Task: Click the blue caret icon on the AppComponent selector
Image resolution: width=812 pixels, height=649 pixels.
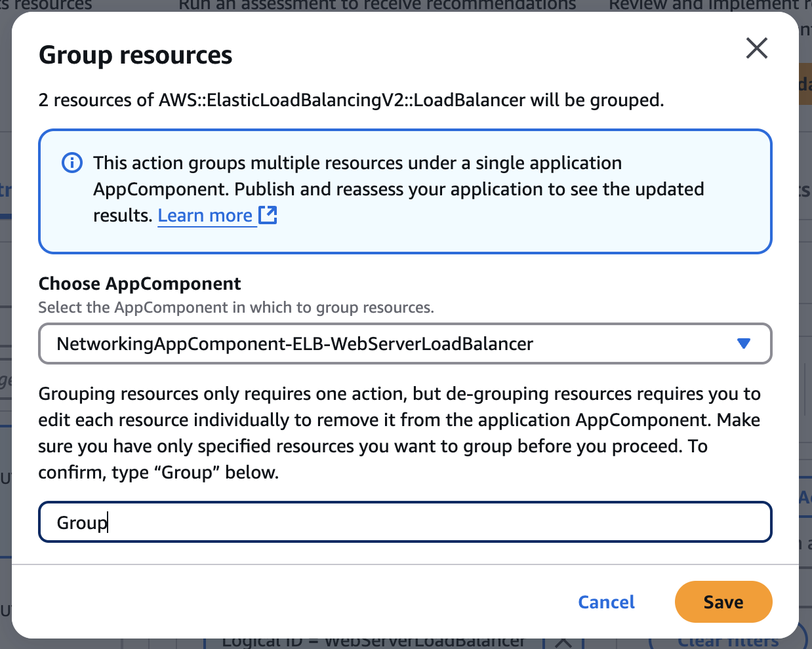Action: coord(744,343)
